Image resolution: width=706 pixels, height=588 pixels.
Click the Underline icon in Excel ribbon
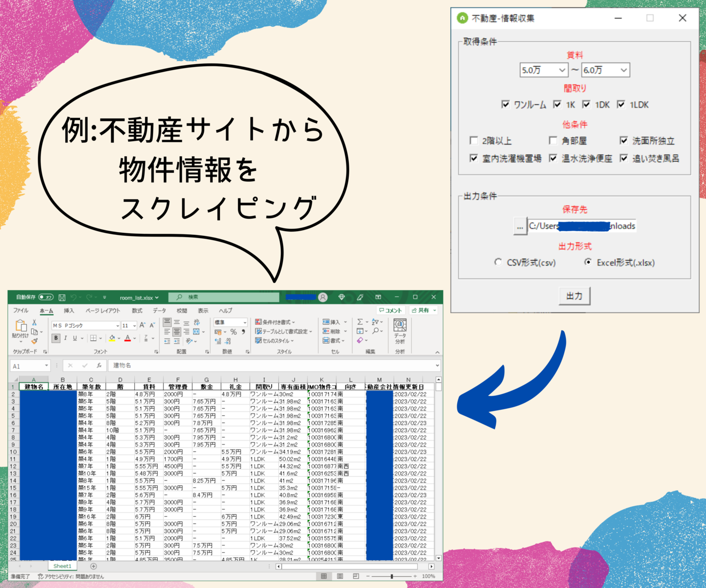75,338
